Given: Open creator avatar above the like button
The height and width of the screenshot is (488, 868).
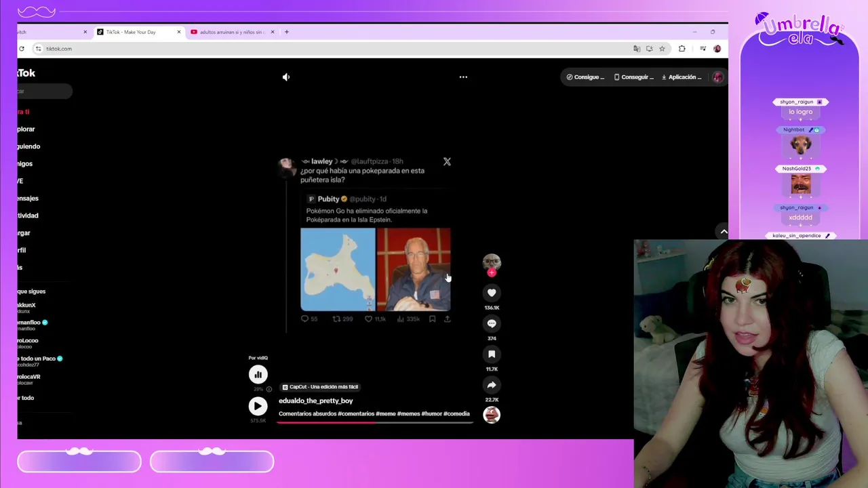Looking at the screenshot, I should pos(492,262).
